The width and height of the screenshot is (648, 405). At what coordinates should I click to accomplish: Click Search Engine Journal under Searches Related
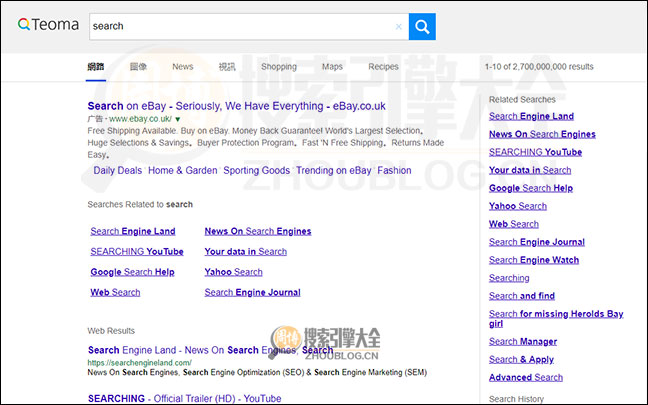pyautogui.click(x=252, y=293)
